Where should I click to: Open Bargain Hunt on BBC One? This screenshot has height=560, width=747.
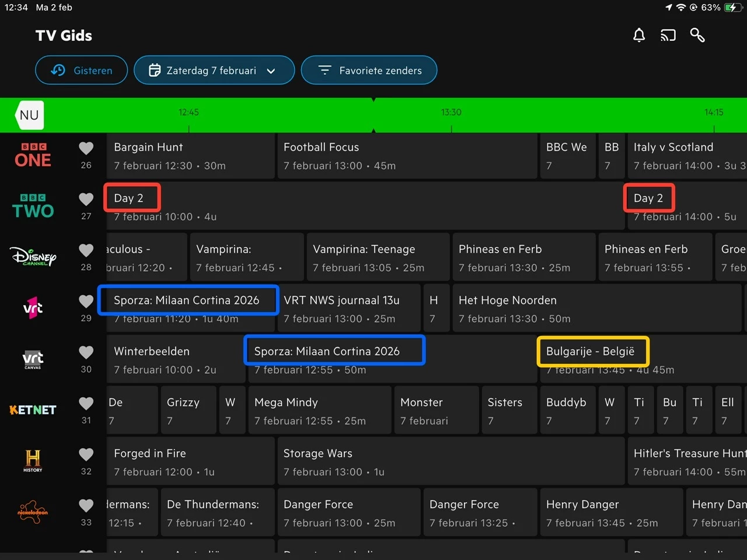pos(190,156)
